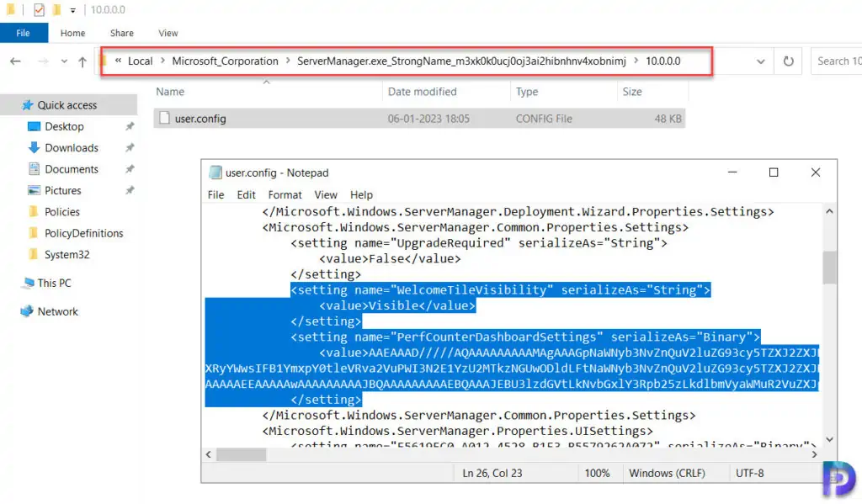Viewport: 862px width, 504px height.
Task: Open Pictures in the navigation pane
Action: (x=62, y=191)
